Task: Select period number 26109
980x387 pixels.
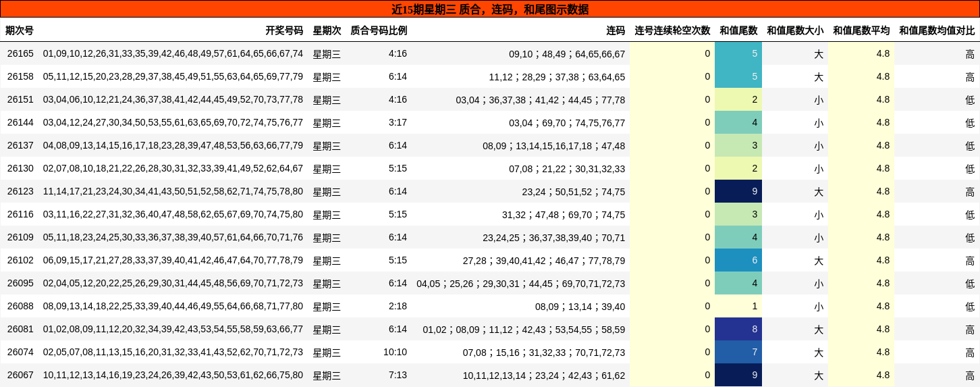Action: 20,237
